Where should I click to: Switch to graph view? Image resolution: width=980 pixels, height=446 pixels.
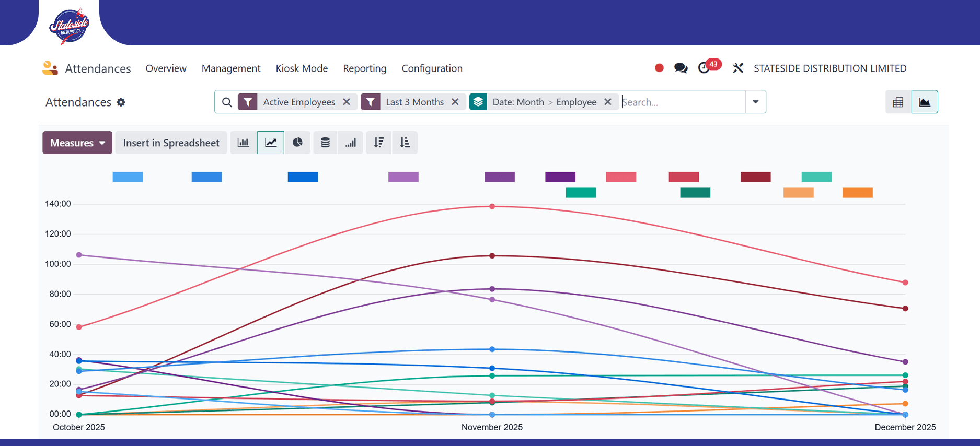(x=925, y=102)
